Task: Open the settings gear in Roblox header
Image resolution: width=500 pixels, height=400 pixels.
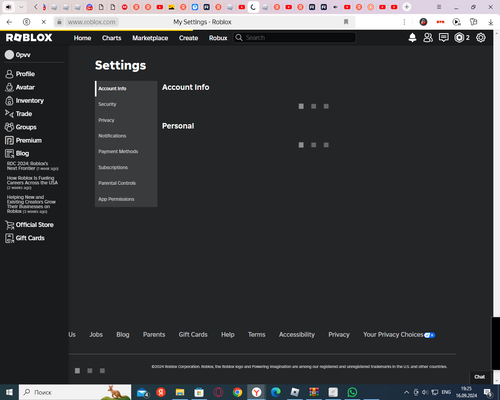Action: [x=481, y=38]
